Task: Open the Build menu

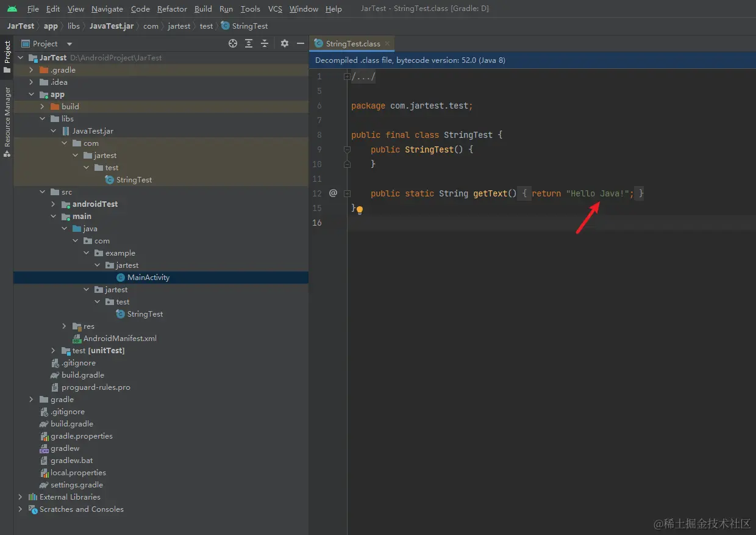Action: 203,9
